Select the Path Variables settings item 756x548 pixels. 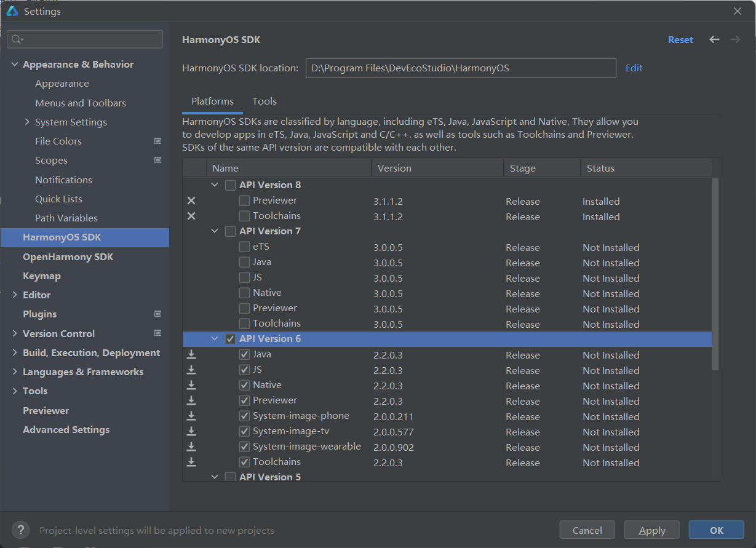coord(66,218)
